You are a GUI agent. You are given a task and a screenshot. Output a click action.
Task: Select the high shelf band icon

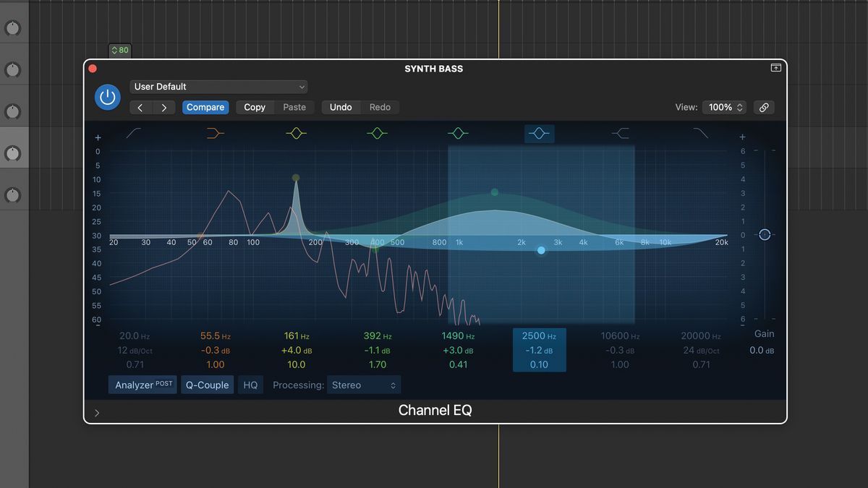tap(620, 132)
